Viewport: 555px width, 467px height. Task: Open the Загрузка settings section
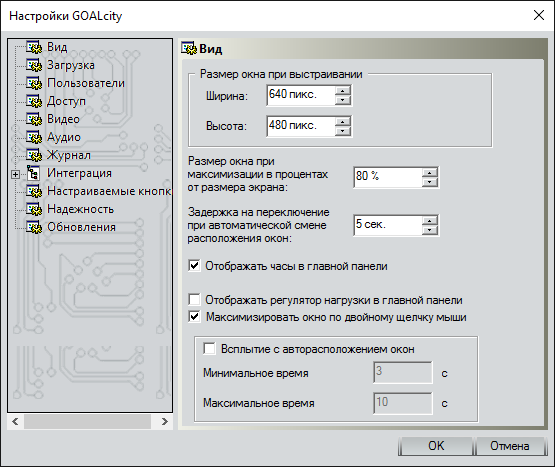(71, 65)
